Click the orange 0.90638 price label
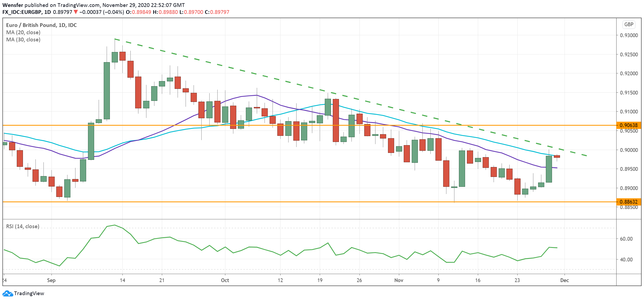This screenshot has width=644, height=301. (629, 125)
